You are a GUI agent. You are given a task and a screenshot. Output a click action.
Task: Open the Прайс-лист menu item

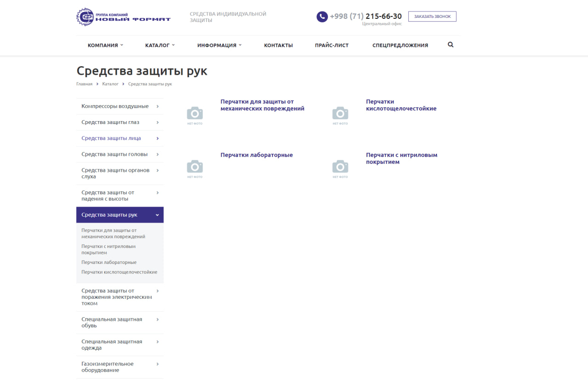click(332, 45)
